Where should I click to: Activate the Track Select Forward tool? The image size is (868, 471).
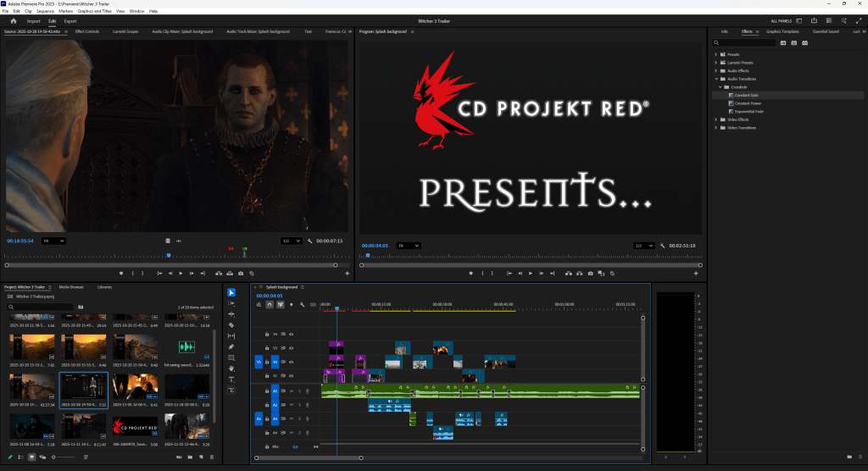[x=231, y=303]
